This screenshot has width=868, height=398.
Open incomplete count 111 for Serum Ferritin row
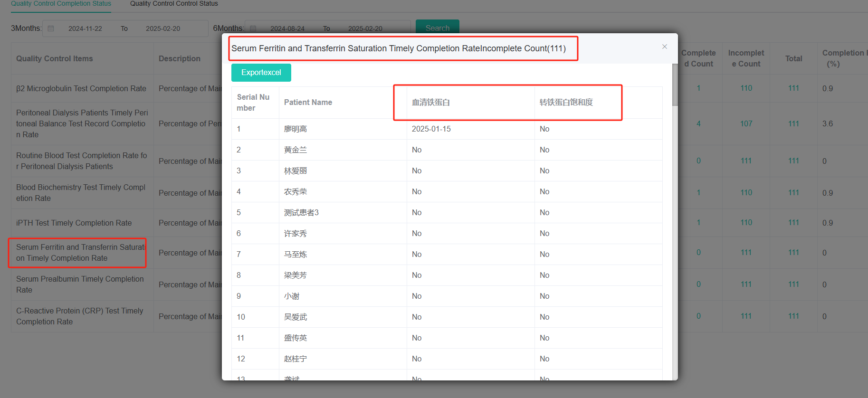pyautogui.click(x=746, y=253)
